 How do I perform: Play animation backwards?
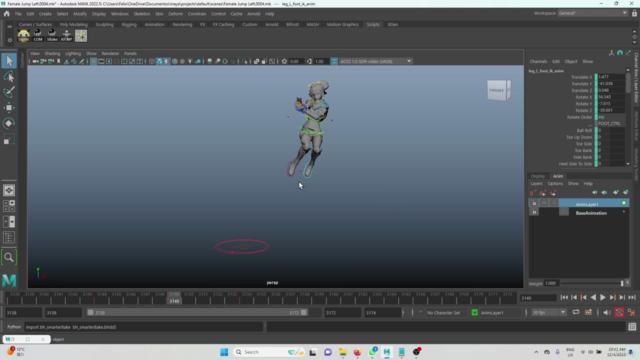(x=593, y=298)
